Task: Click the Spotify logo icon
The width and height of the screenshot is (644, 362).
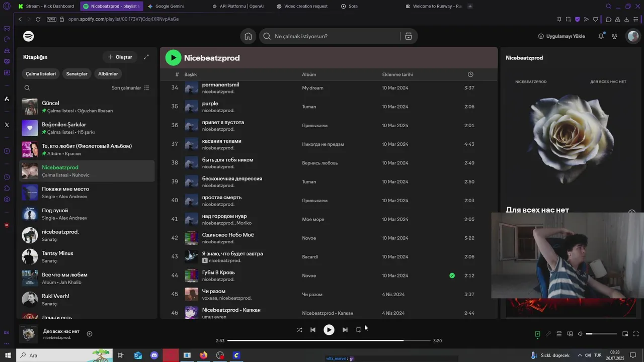Action: coord(29,36)
